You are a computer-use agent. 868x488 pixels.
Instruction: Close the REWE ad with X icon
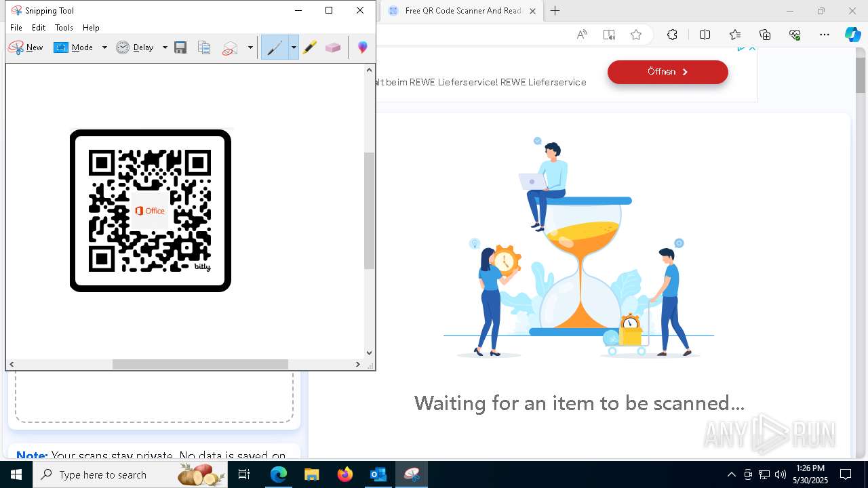752,49
